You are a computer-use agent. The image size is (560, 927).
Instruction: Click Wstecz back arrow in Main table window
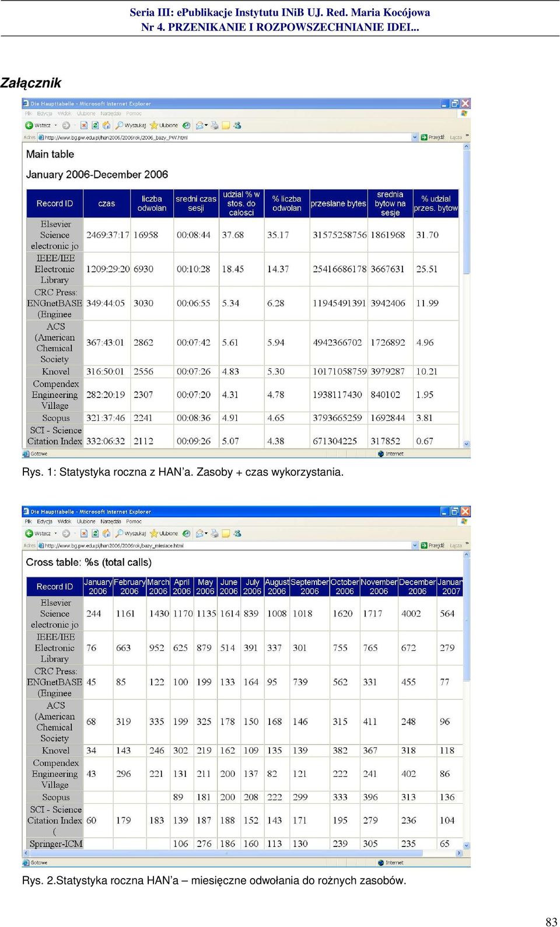(x=29, y=126)
